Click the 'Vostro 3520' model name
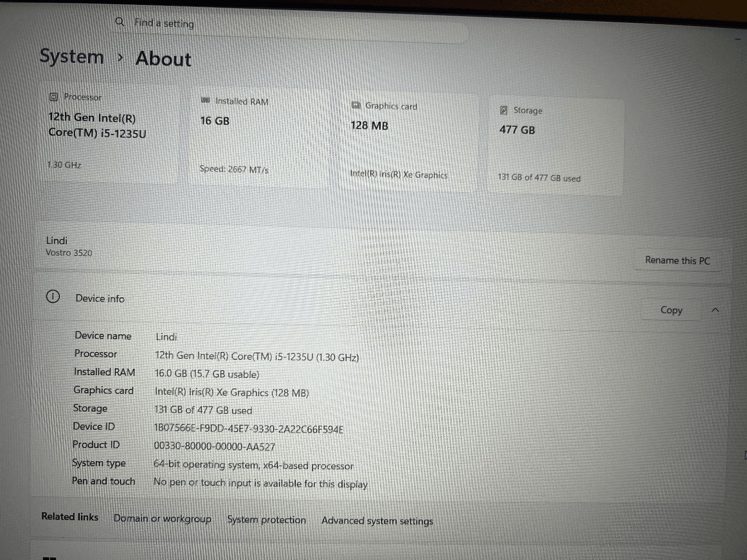747x560 pixels. click(69, 253)
